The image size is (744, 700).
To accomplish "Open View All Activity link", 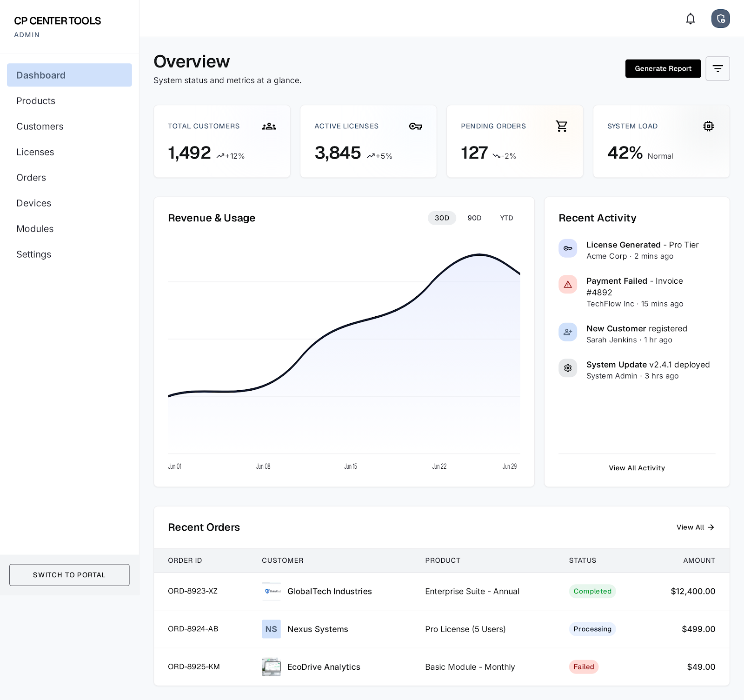I will tap(637, 468).
